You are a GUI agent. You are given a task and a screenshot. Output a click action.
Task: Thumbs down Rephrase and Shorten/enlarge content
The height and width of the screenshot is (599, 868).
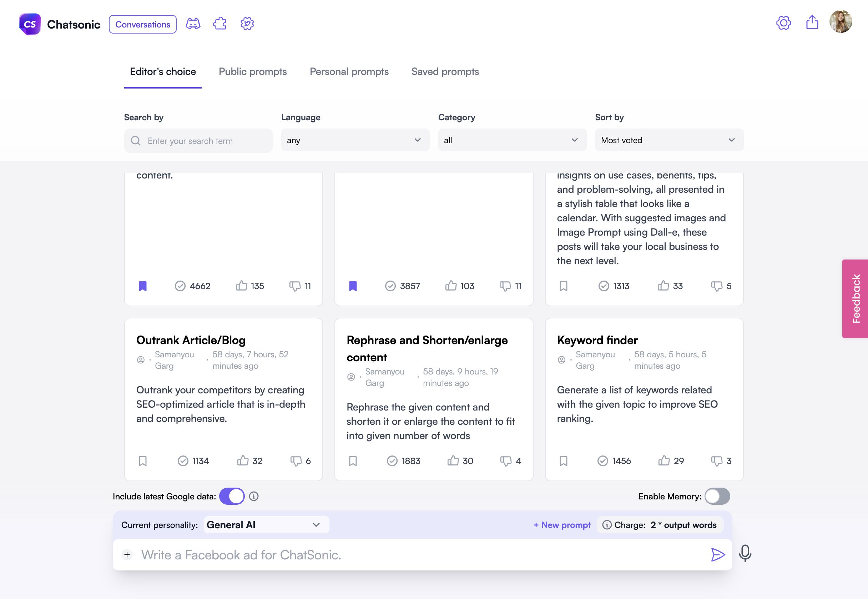click(506, 461)
